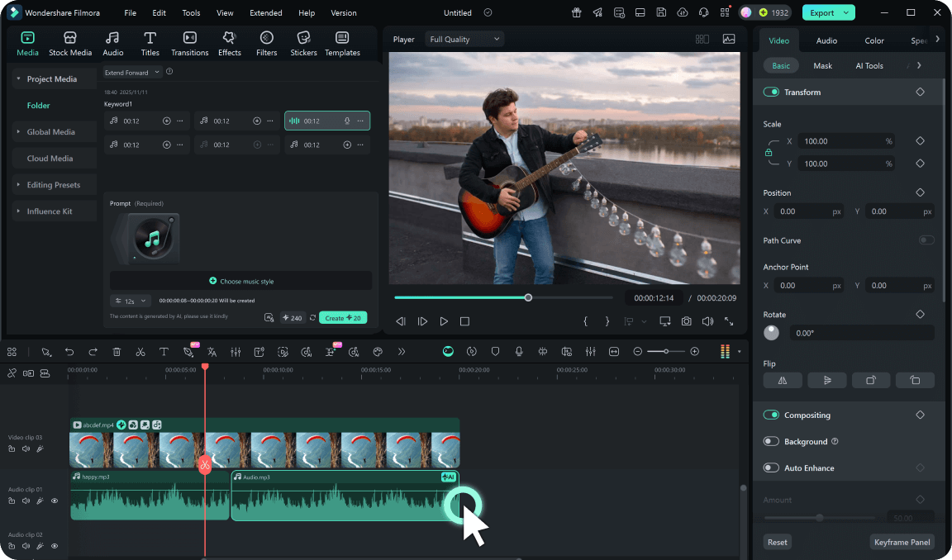Switch to the Color tab

tap(874, 40)
